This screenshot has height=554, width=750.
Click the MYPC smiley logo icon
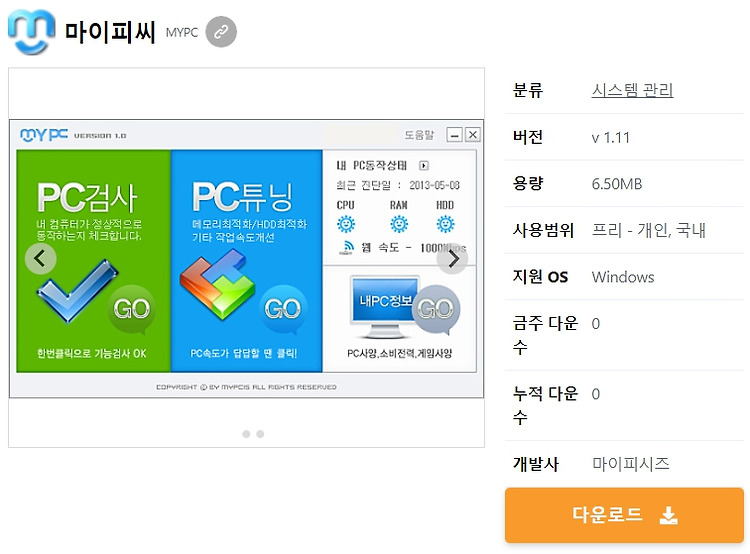pos(32,32)
